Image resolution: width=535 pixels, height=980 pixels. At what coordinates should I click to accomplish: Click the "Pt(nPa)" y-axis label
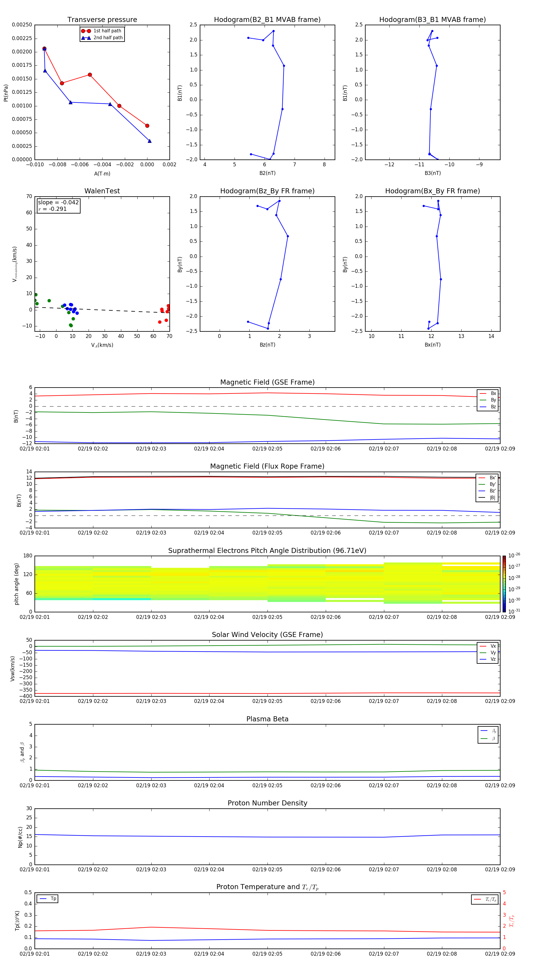(x=6, y=92)
